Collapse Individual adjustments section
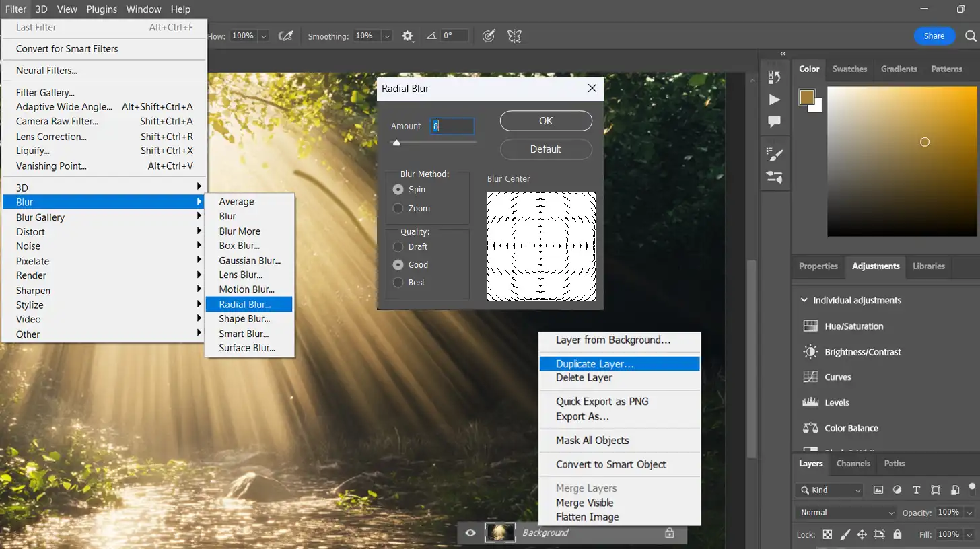The image size is (980, 549). click(803, 301)
